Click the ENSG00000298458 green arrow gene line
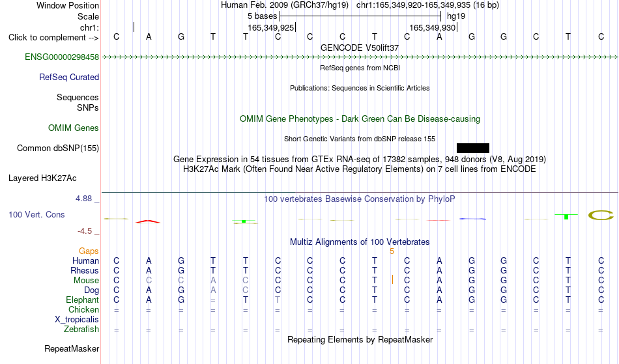The width and height of the screenshot is (619, 364). [360, 57]
